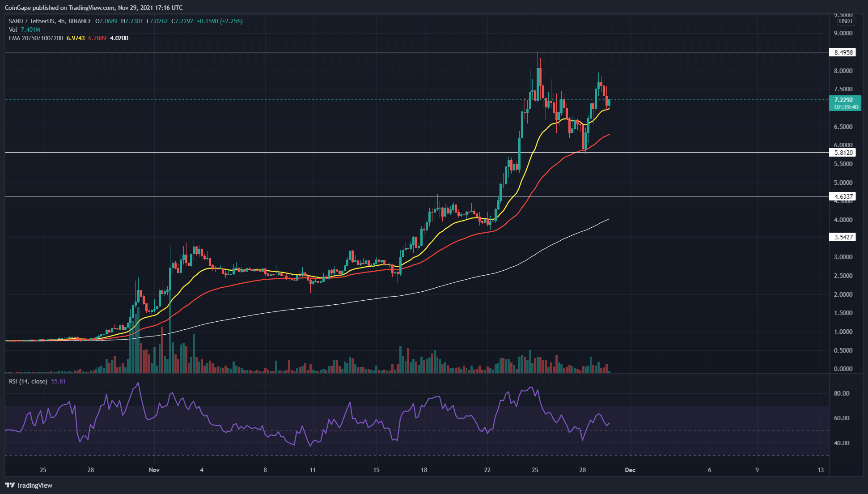
Task: Click the EMA value 6.2889 in red
Action: pos(97,38)
